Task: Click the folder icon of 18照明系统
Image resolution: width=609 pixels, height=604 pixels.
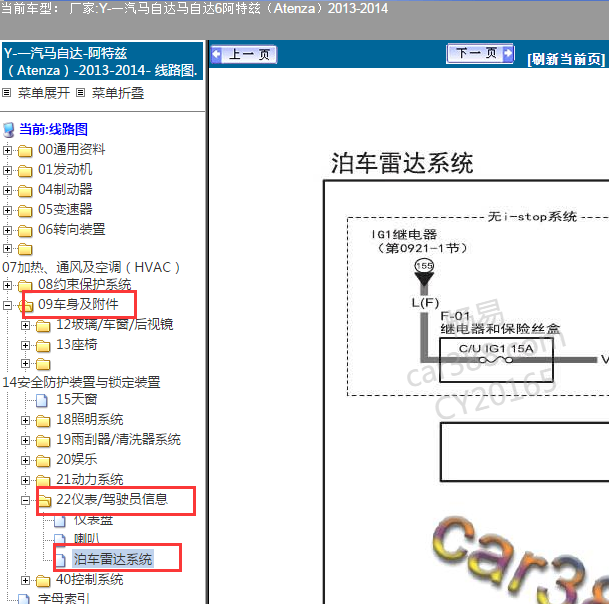Action: [43, 421]
